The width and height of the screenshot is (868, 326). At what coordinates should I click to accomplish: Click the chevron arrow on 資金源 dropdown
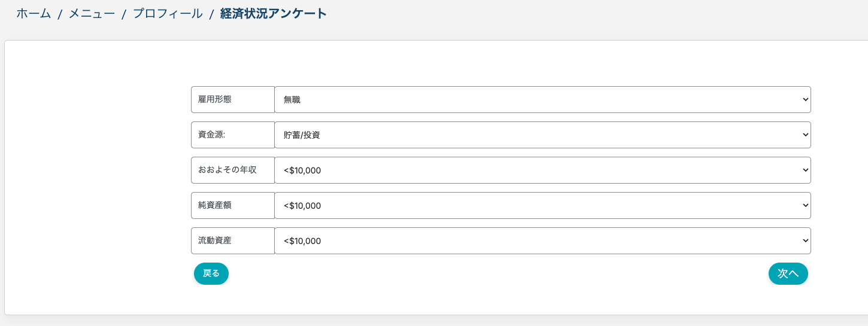pyautogui.click(x=805, y=135)
